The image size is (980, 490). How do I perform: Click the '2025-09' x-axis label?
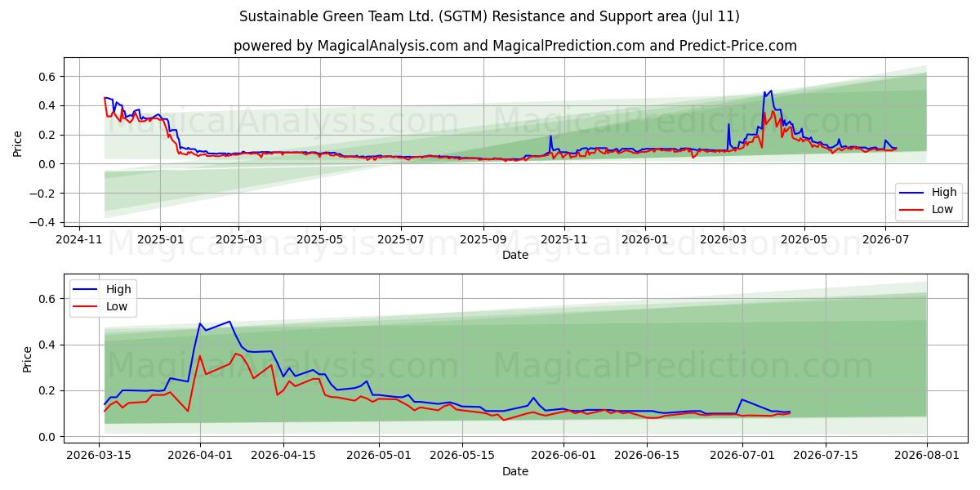(483, 240)
